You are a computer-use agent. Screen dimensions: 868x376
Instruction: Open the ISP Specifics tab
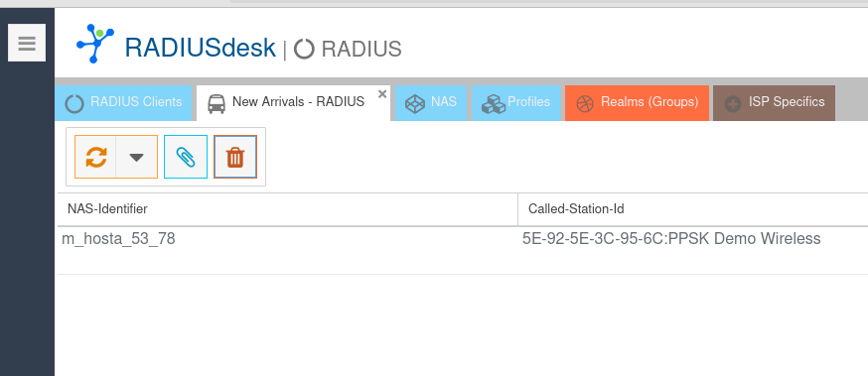(x=774, y=102)
